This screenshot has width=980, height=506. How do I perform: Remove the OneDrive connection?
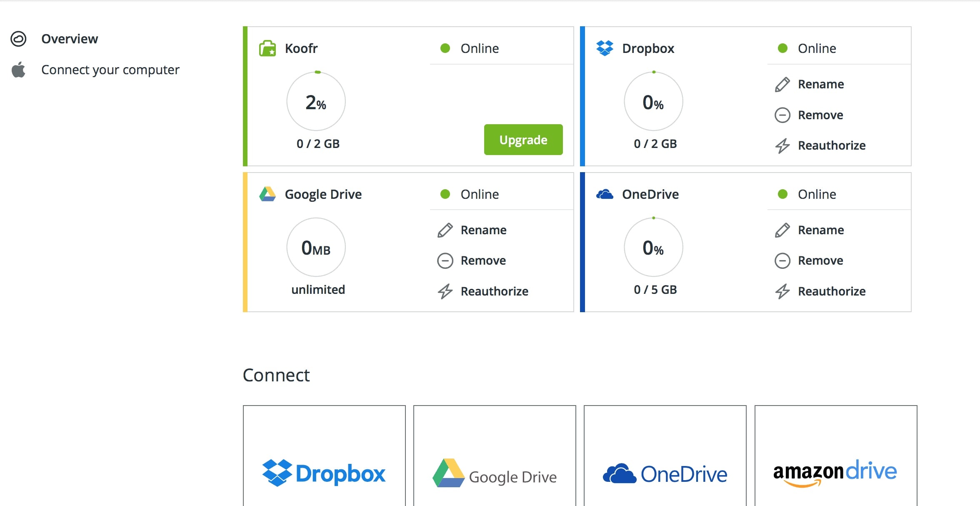[x=820, y=261]
